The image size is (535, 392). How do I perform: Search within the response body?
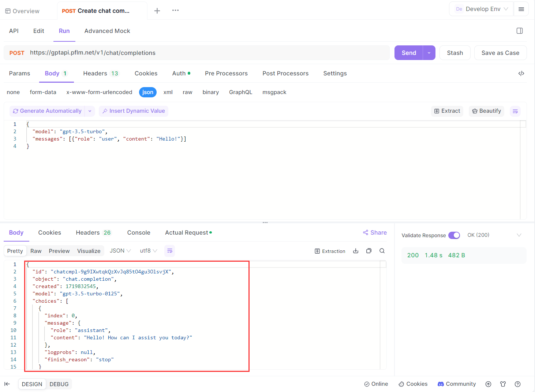point(382,251)
